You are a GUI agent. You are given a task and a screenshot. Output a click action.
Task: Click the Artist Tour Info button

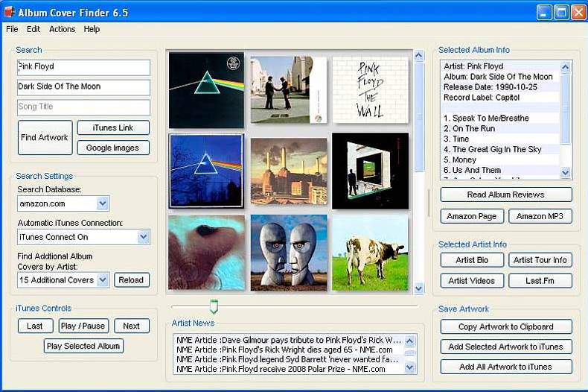coord(540,260)
